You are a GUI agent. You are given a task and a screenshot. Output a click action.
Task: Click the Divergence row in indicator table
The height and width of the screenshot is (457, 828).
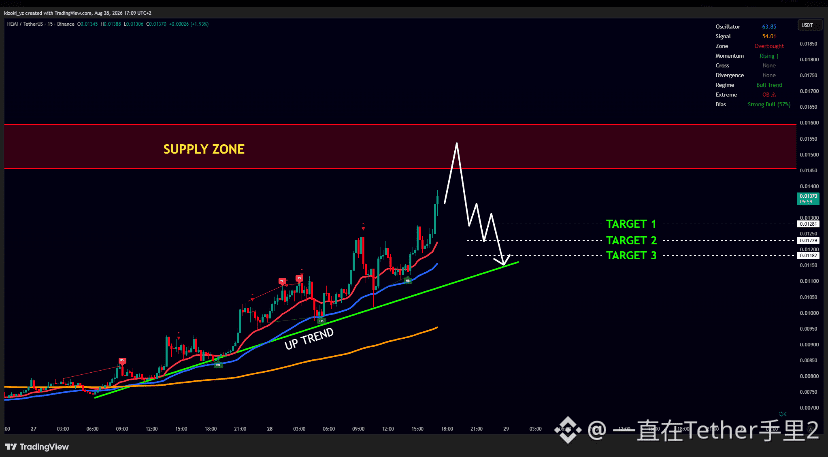(x=752, y=75)
